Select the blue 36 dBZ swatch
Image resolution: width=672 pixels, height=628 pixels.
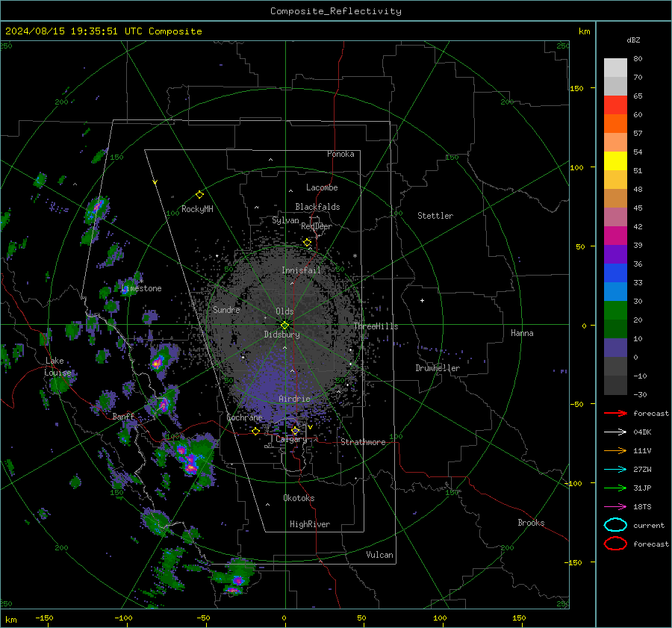(x=615, y=273)
